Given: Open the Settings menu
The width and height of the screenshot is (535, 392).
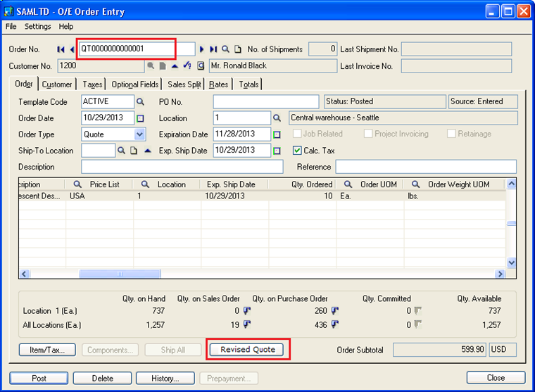Looking at the screenshot, I should coord(37,27).
